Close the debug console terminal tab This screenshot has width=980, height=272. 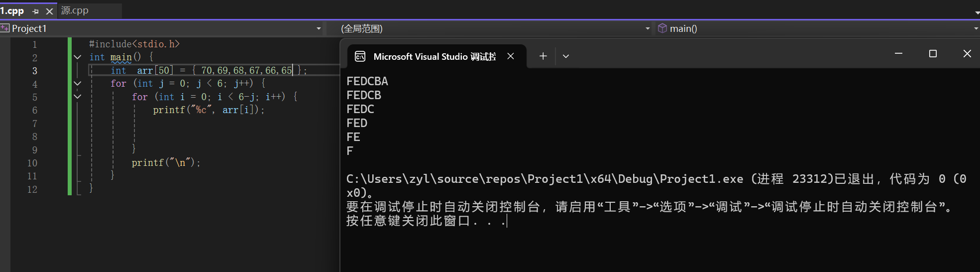click(x=511, y=56)
